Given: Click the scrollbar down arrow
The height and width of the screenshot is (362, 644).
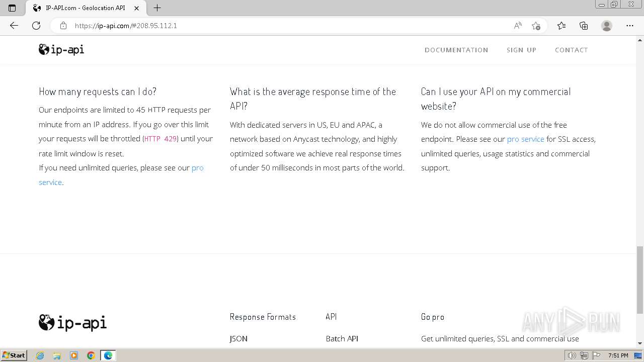Looking at the screenshot, I should [x=640, y=343].
